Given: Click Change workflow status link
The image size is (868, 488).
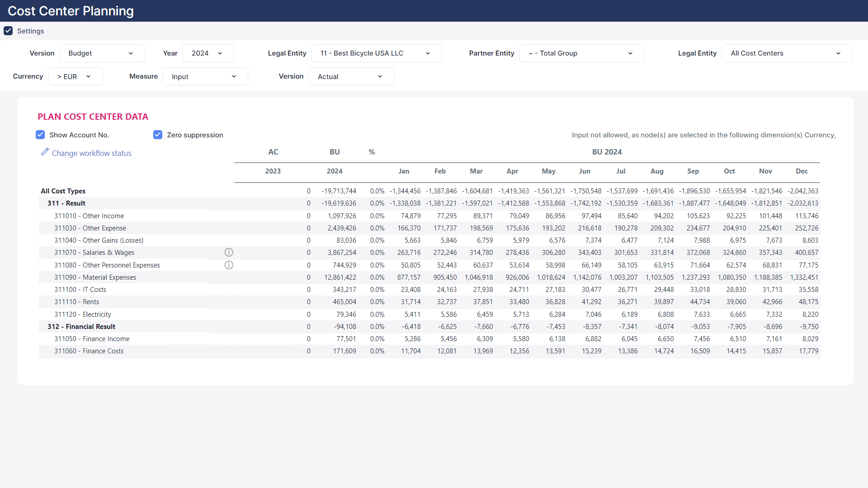Looking at the screenshot, I should (91, 153).
